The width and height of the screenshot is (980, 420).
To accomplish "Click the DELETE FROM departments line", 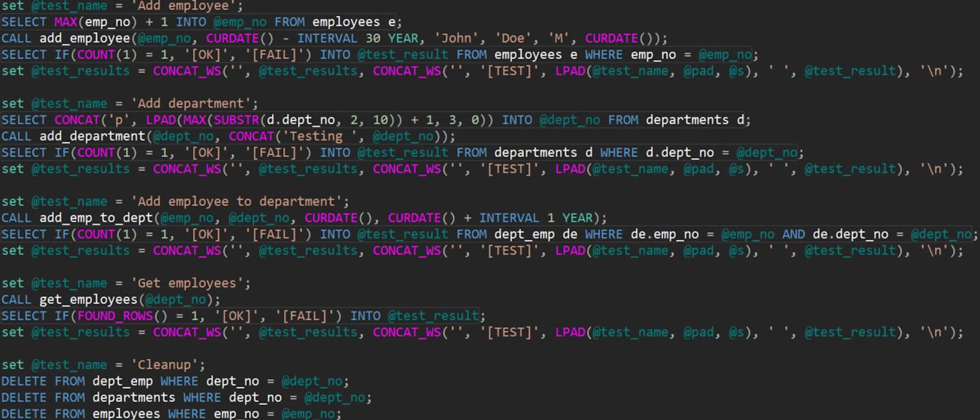I will tap(186, 398).
